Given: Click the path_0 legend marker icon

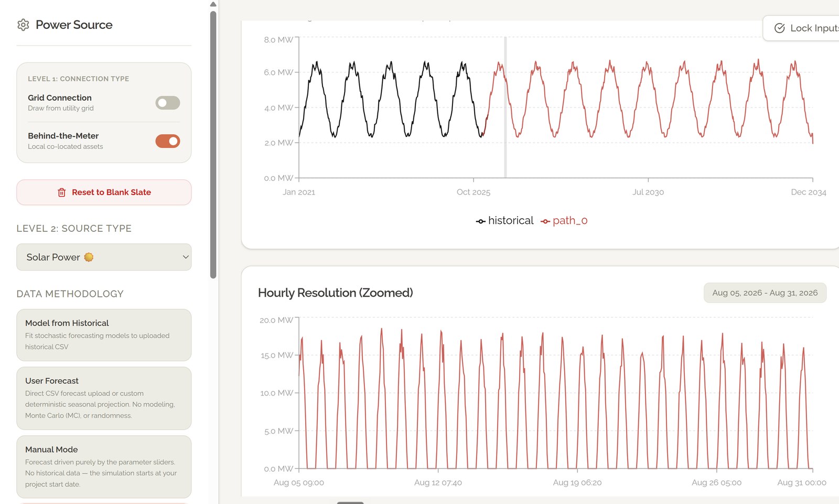Looking at the screenshot, I should click(x=545, y=221).
